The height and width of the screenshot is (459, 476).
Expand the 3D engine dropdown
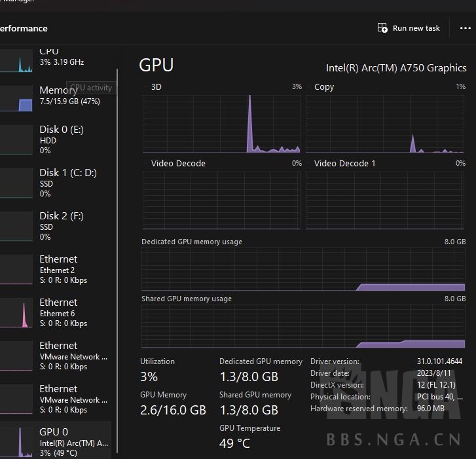[x=146, y=86]
